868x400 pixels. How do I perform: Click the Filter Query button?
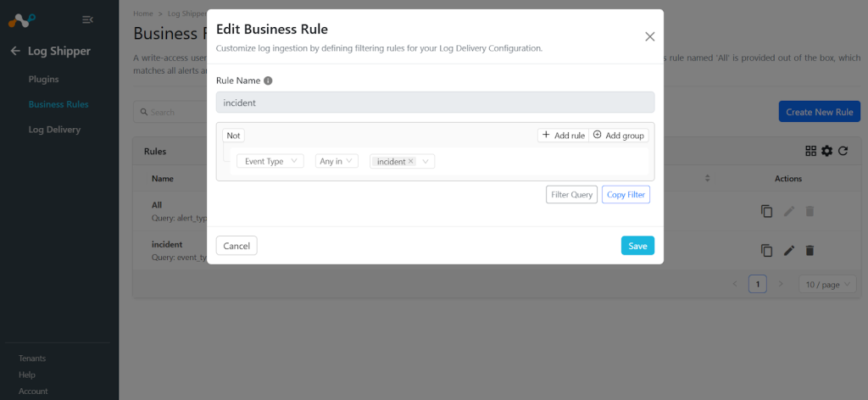coord(572,195)
